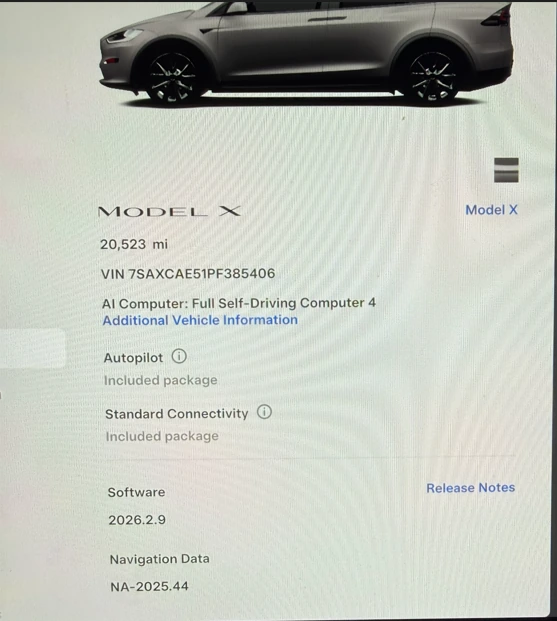This screenshot has width=557, height=621.
Task: Tap the NA-2025.44 navigation data version
Action: pyautogui.click(x=149, y=586)
